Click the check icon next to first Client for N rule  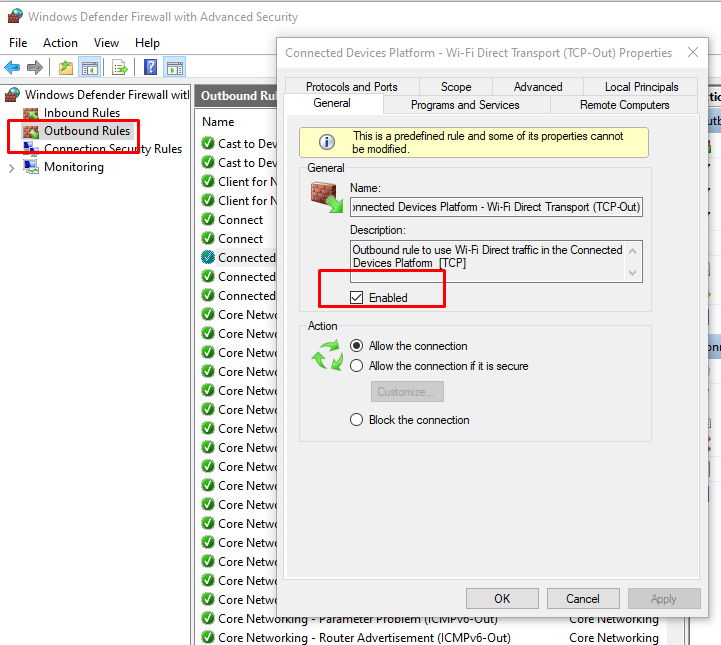point(208,181)
